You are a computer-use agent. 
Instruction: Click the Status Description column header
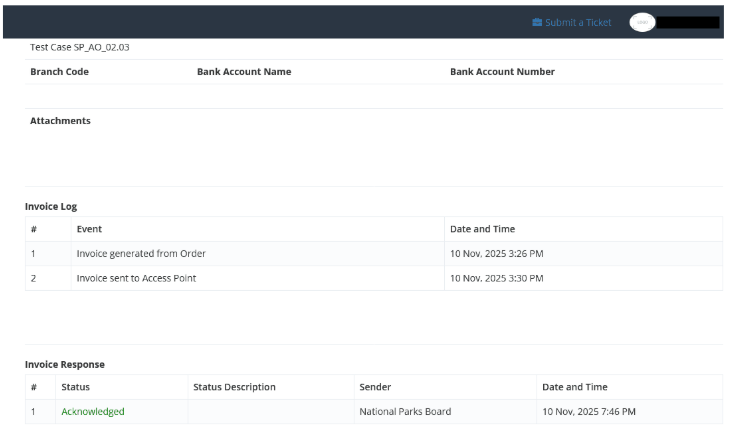point(234,387)
